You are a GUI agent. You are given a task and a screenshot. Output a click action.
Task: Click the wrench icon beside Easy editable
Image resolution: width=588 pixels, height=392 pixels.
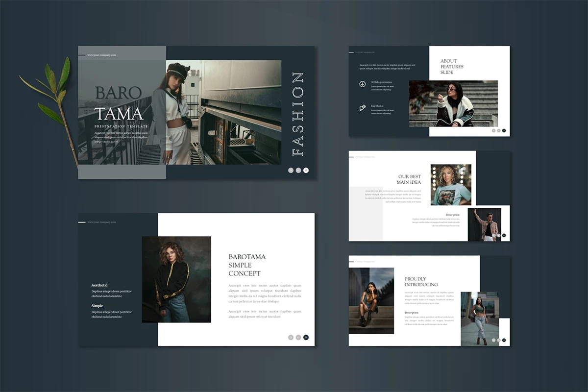point(363,107)
